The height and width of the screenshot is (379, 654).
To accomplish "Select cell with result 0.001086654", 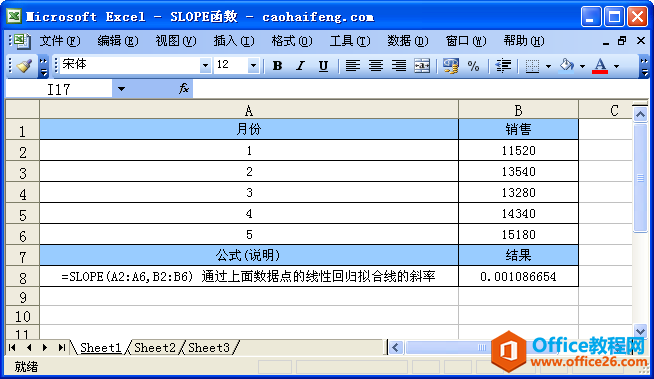I will point(518,276).
